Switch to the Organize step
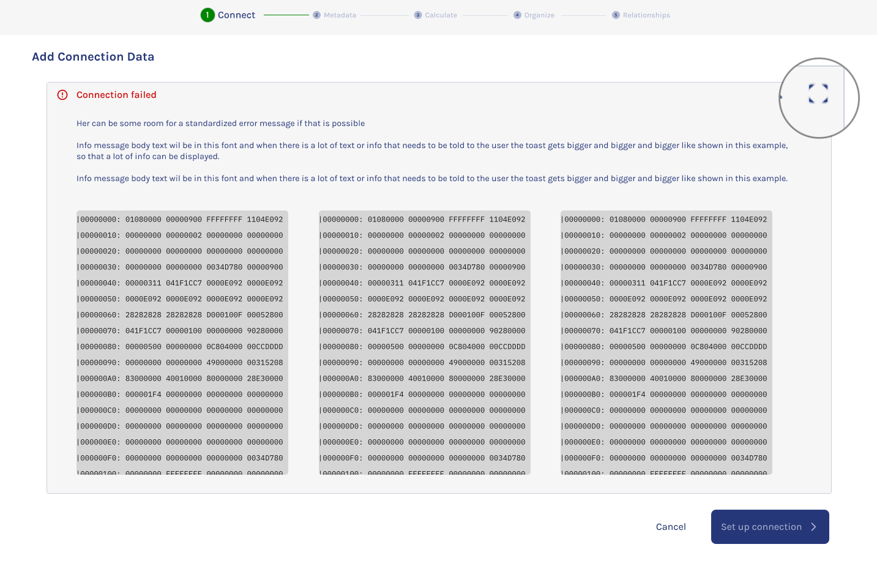The height and width of the screenshot is (588, 877). pyautogui.click(x=539, y=15)
